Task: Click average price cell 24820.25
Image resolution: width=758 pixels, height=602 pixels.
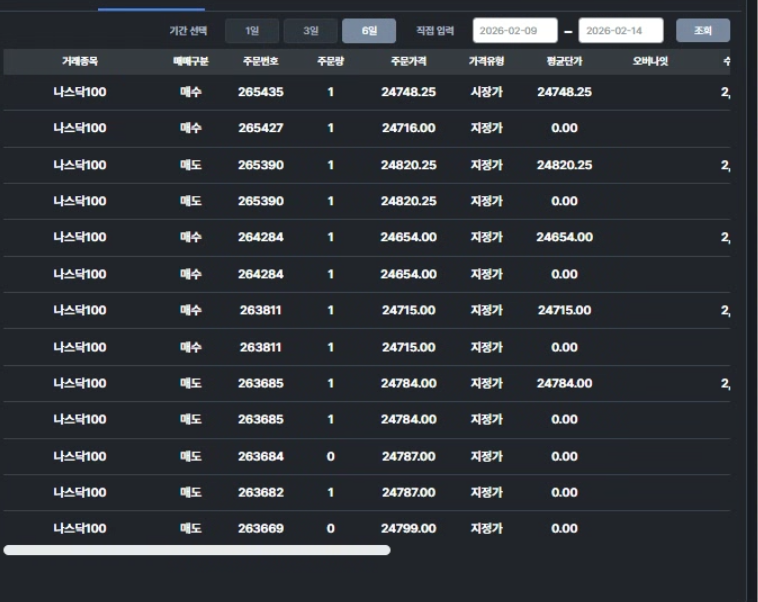Action: 564,165
